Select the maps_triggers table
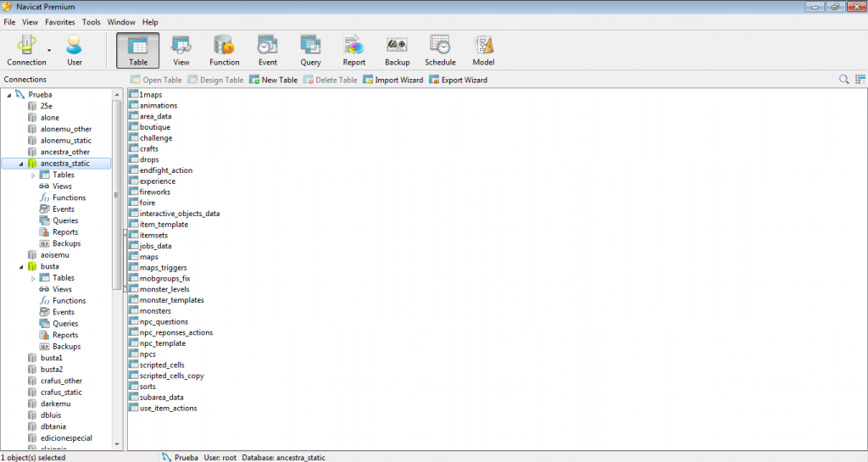This screenshot has height=462, width=868. 159,268
